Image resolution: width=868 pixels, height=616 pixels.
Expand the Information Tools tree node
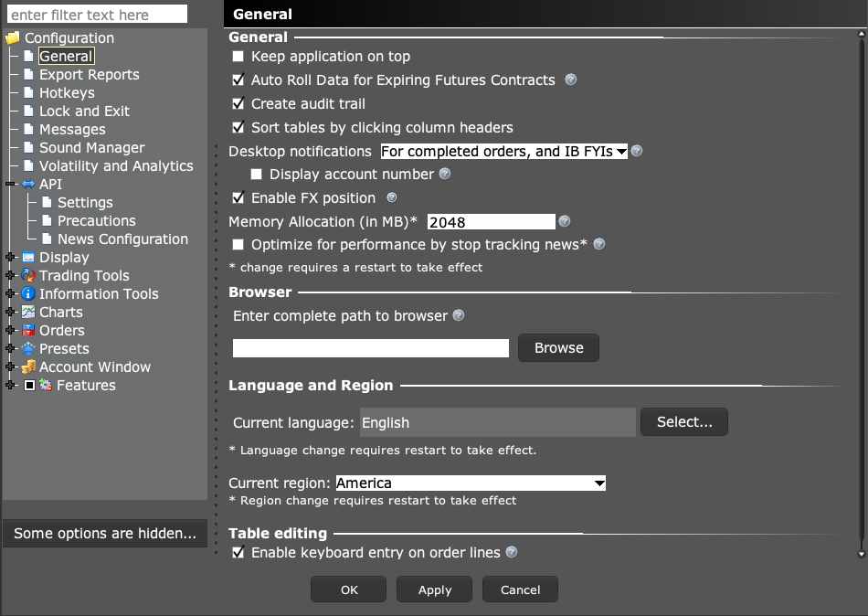pos(10,293)
